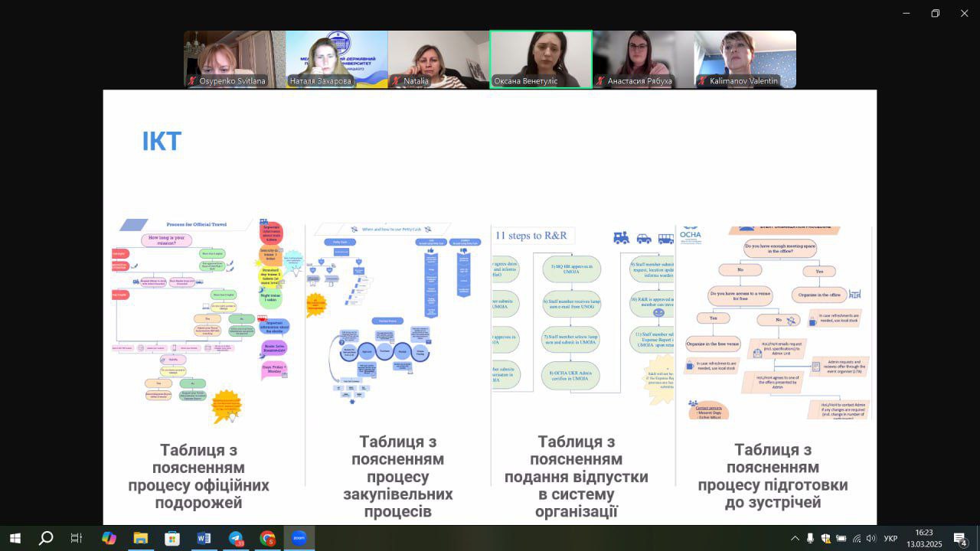Select Osypenko Svitlana video thumbnail
This screenshot has height=551, width=980.
click(234, 59)
